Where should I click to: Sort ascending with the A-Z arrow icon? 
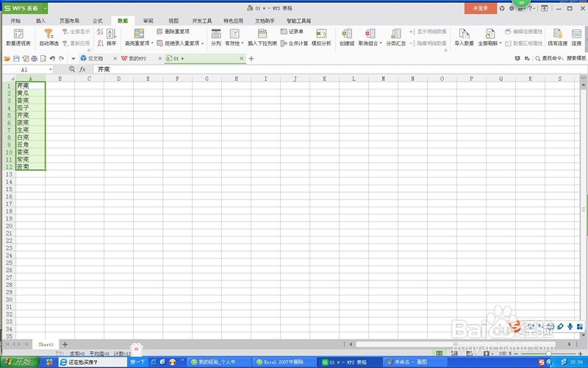[100, 32]
